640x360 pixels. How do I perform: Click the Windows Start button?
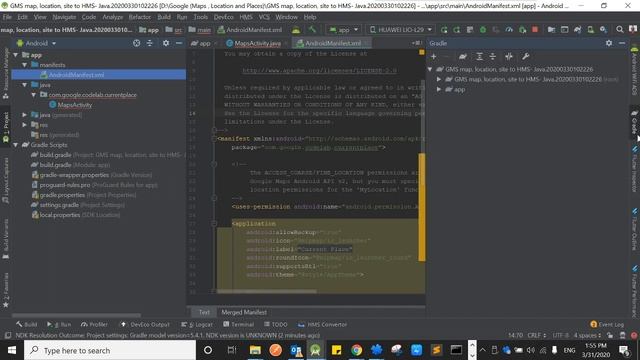[11, 350]
